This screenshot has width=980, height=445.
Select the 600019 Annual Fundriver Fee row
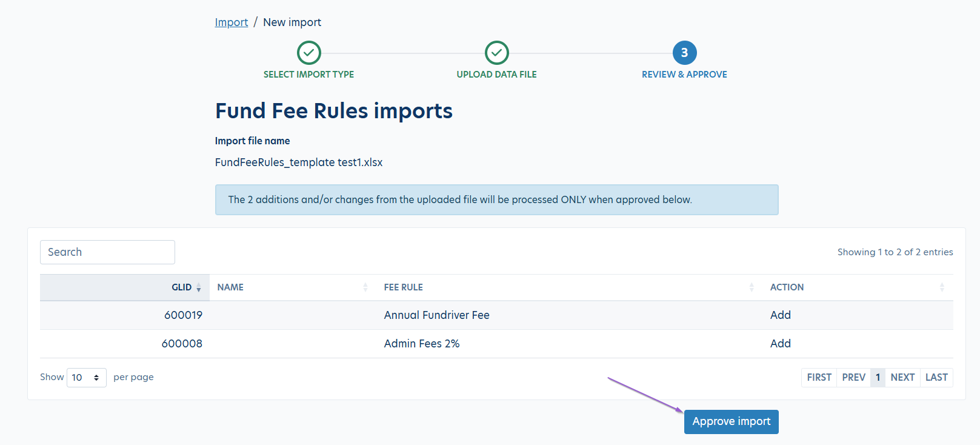[x=436, y=315]
